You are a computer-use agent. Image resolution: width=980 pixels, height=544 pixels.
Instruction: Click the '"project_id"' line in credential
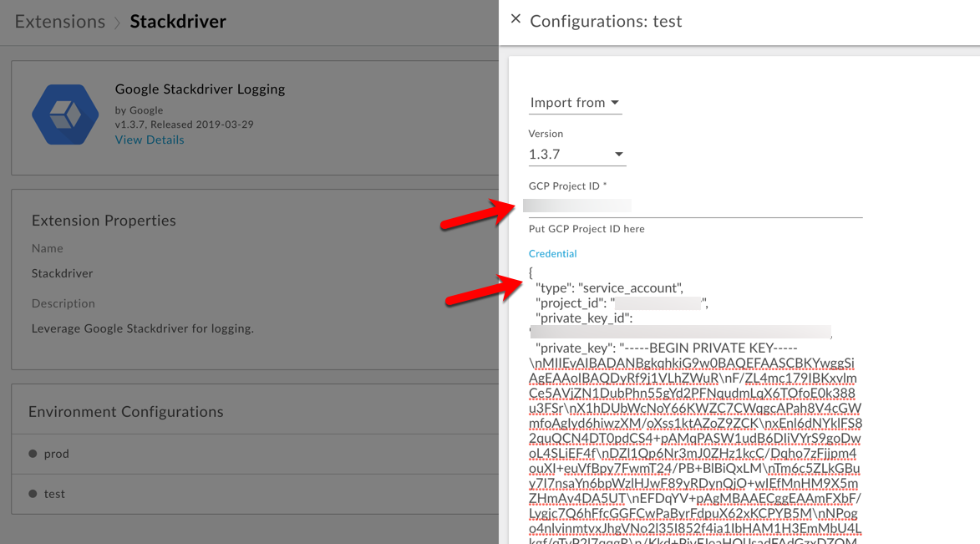622,303
